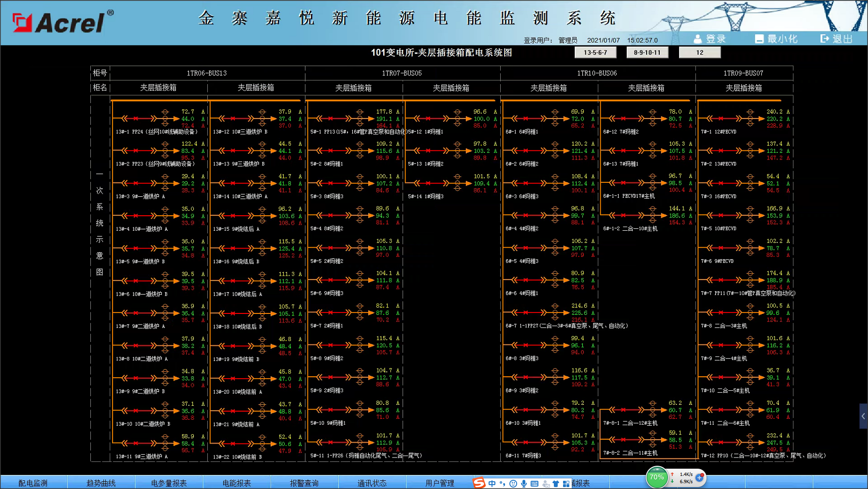Click the green 70% memory usage ball
This screenshot has width=868, height=489.
[x=657, y=477]
